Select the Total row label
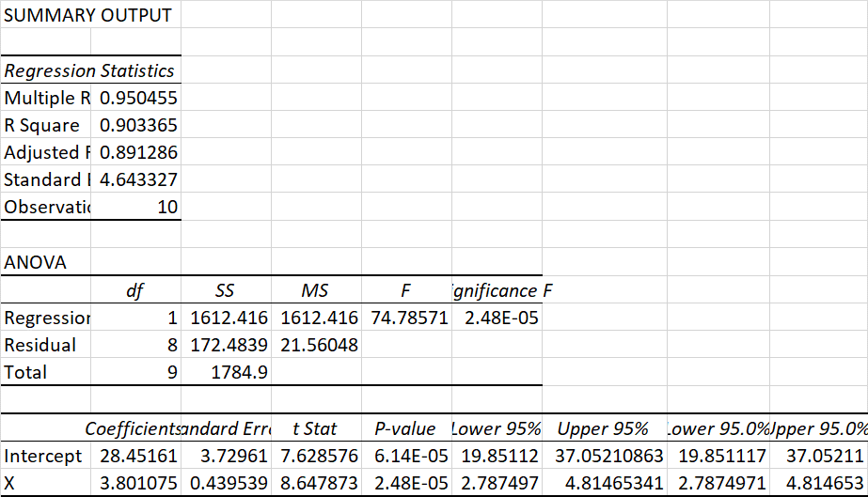 tap(25, 372)
